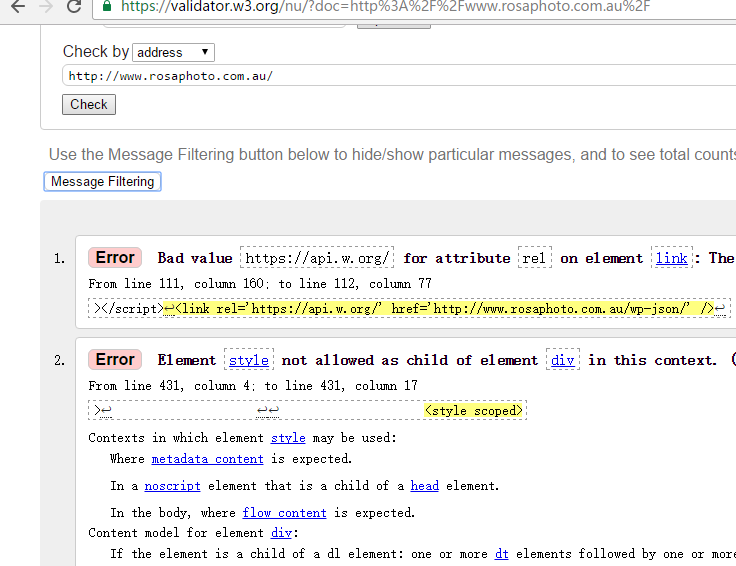Click the browser forward arrow
736x566 pixels.
click(46, 6)
